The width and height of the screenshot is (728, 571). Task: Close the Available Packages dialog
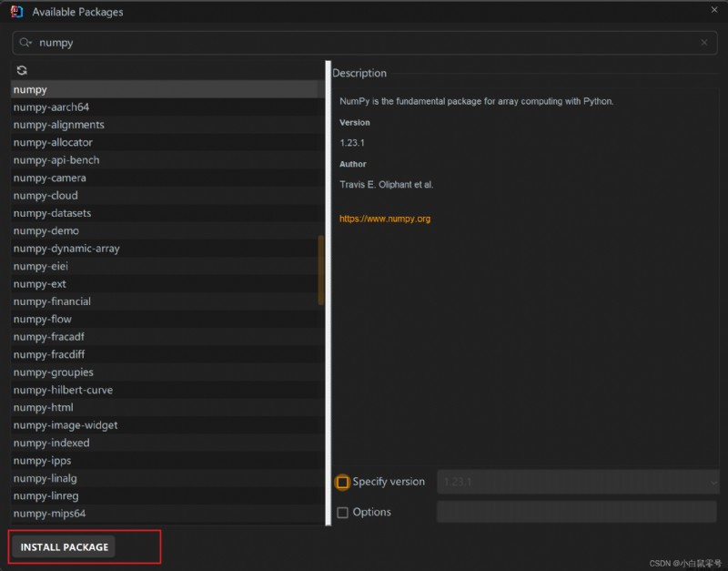pyautogui.click(x=714, y=10)
